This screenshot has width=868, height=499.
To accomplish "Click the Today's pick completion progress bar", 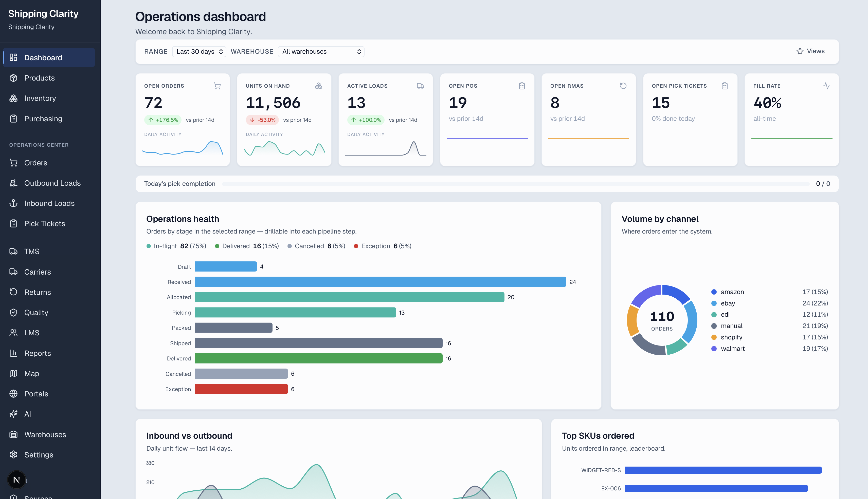I will tap(516, 184).
